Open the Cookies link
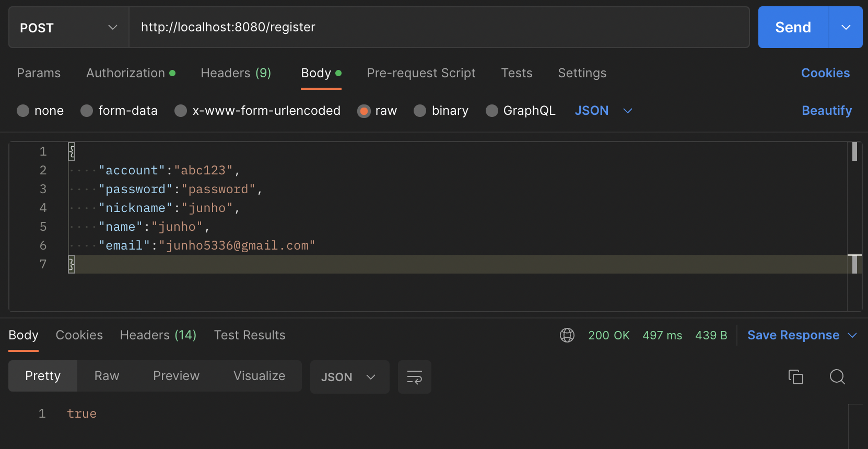Screen dimensions: 868x449 click(825, 73)
